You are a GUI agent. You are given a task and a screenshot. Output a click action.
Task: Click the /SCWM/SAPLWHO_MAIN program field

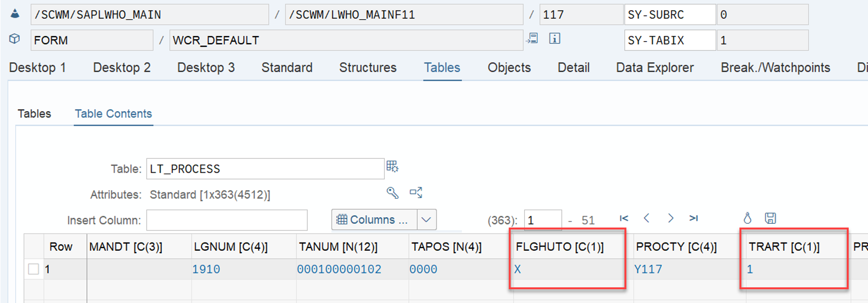(x=150, y=15)
